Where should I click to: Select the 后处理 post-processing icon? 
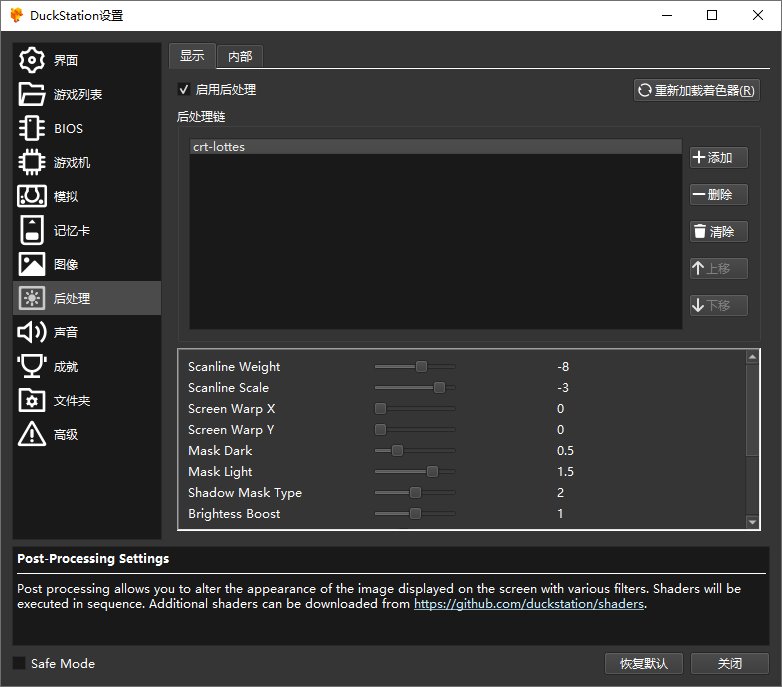pyautogui.click(x=32, y=298)
